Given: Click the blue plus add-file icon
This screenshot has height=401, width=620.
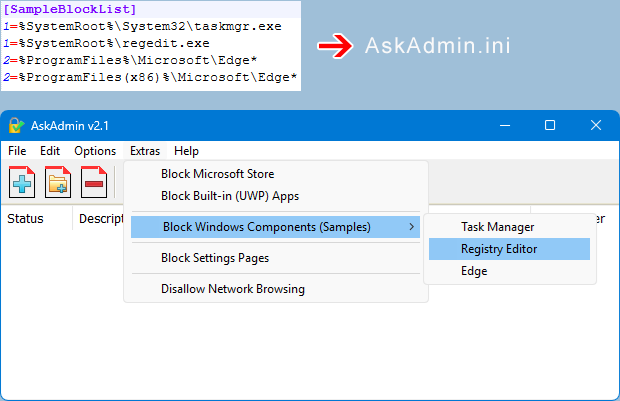Looking at the screenshot, I should pyautogui.click(x=23, y=184).
